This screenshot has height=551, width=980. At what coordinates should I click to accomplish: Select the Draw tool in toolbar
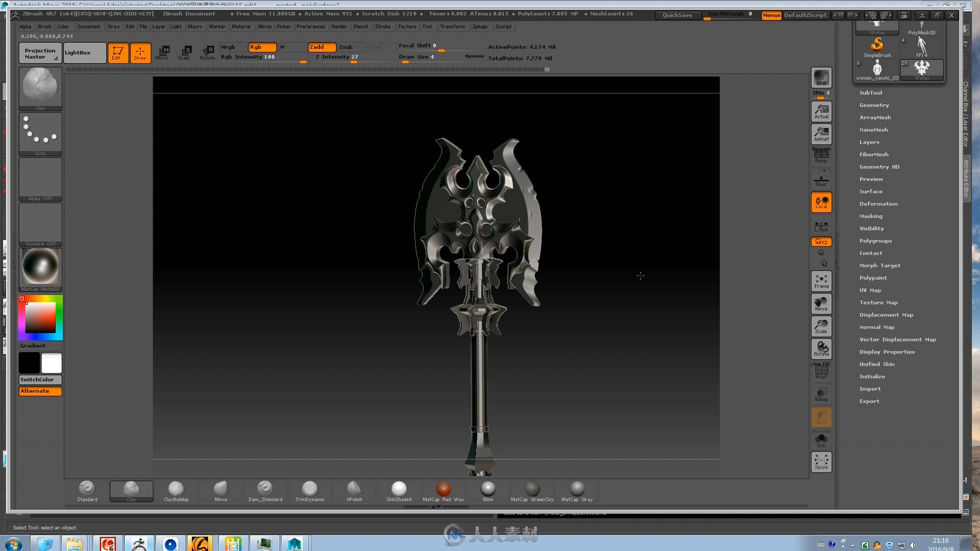tap(139, 53)
